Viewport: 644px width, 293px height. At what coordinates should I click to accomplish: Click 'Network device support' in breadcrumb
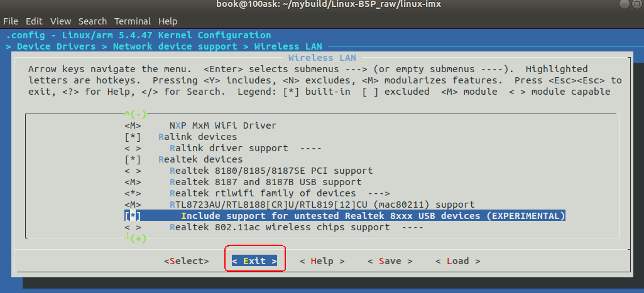pos(175,46)
